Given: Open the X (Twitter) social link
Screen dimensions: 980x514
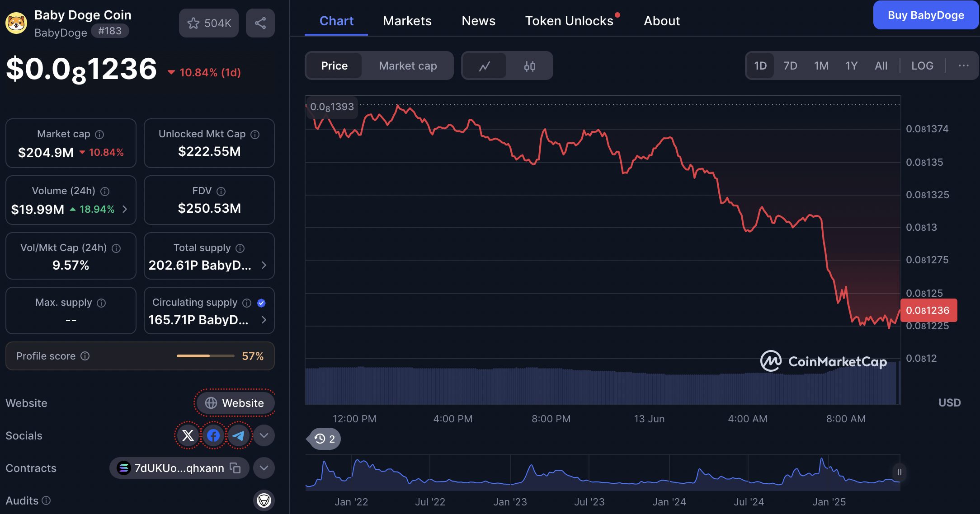Looking at the screenshot, I should pos(188,435).
